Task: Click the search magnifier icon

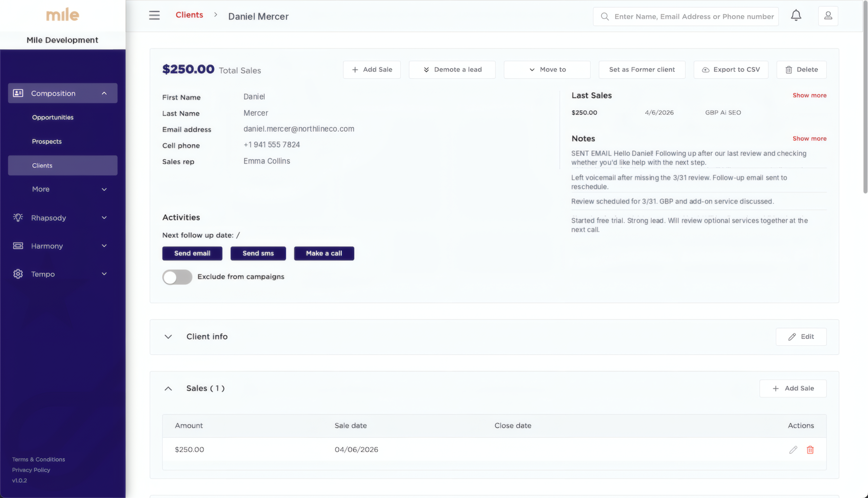Action: click(x=605, y=16)
